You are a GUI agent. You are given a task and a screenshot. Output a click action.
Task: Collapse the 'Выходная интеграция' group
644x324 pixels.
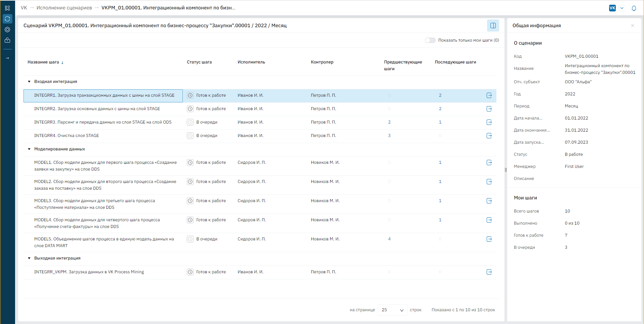[29, 258]
